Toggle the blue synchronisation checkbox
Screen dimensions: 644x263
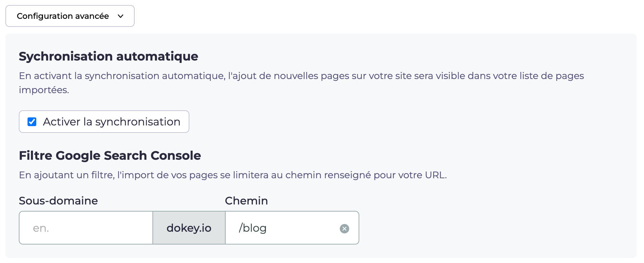(32, 121)
